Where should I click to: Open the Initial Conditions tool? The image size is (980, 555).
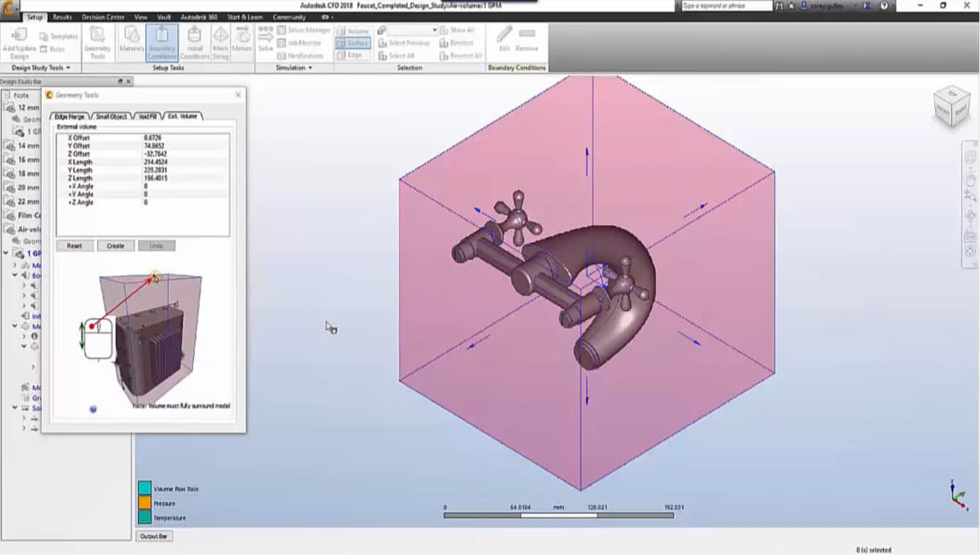coord(195,40)
